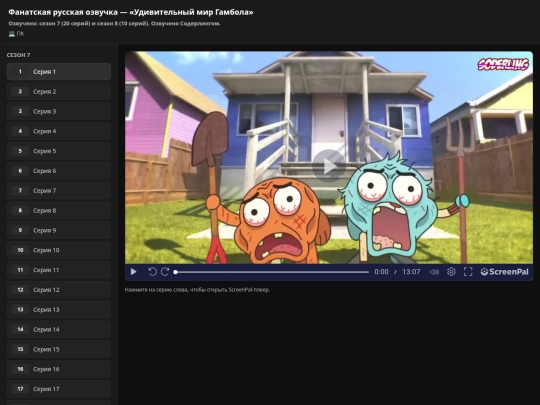Click the subtitle line starting with Озвучено
The image size is (540, 405).
(114, 23)
